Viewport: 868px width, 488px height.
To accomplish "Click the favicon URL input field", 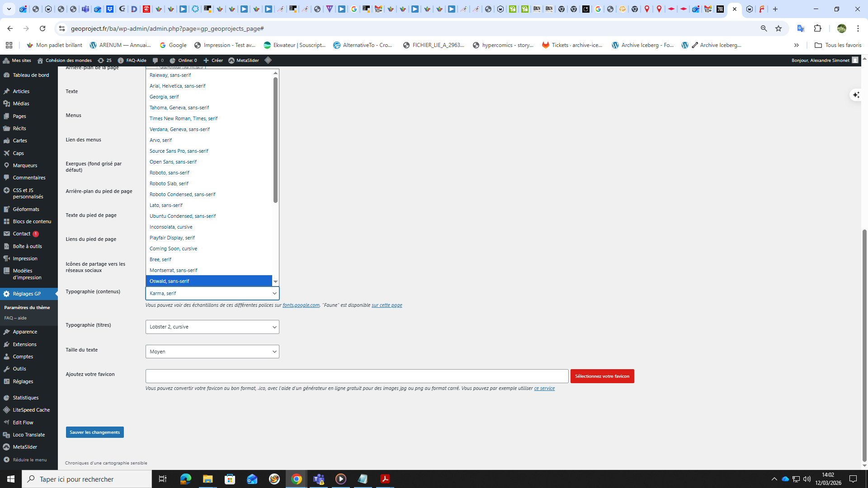I will coord(356,376).
